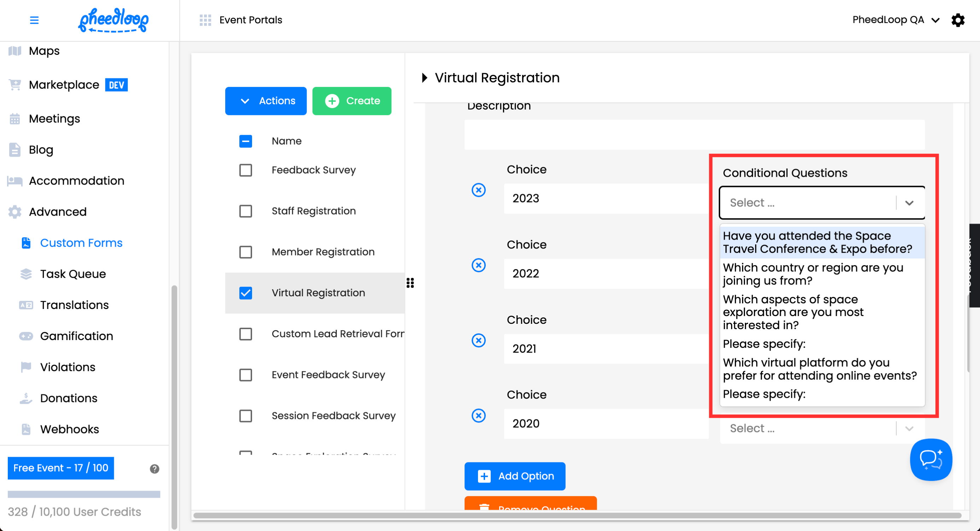Remove the 2021 choice option
The image size is (980, 531).
478,340
